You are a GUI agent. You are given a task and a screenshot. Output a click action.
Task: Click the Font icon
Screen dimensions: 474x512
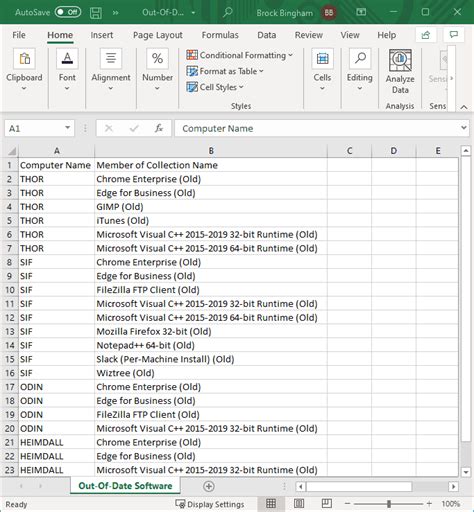pos(67,58)
